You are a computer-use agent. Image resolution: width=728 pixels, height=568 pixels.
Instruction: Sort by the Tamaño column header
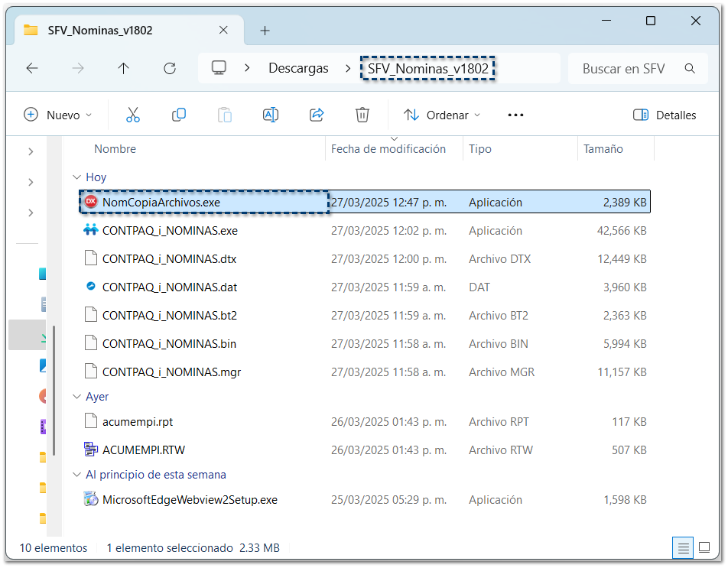coord(603,149)
